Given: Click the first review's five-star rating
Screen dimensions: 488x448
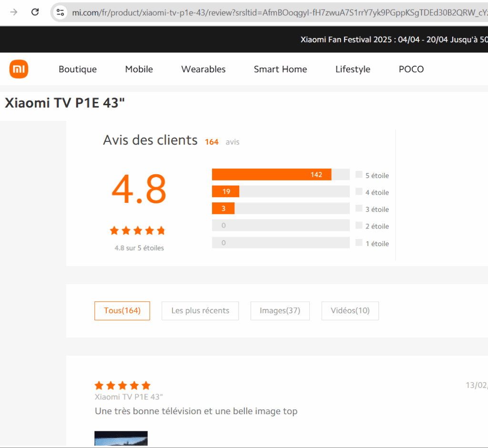Looking at the screenshot, I should pos(122,386).
